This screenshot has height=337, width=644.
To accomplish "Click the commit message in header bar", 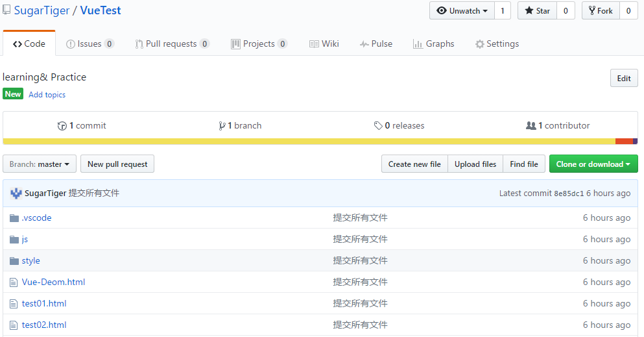I will point(93,193).
